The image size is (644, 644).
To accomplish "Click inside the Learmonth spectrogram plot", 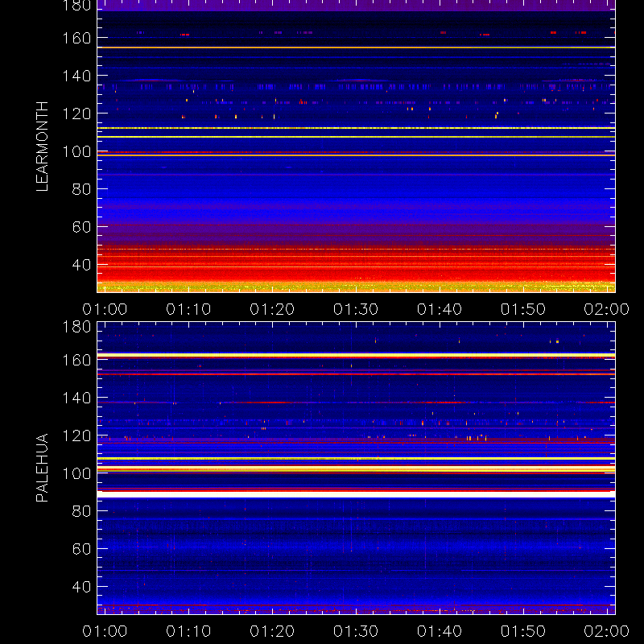I will tap(356, 147).
